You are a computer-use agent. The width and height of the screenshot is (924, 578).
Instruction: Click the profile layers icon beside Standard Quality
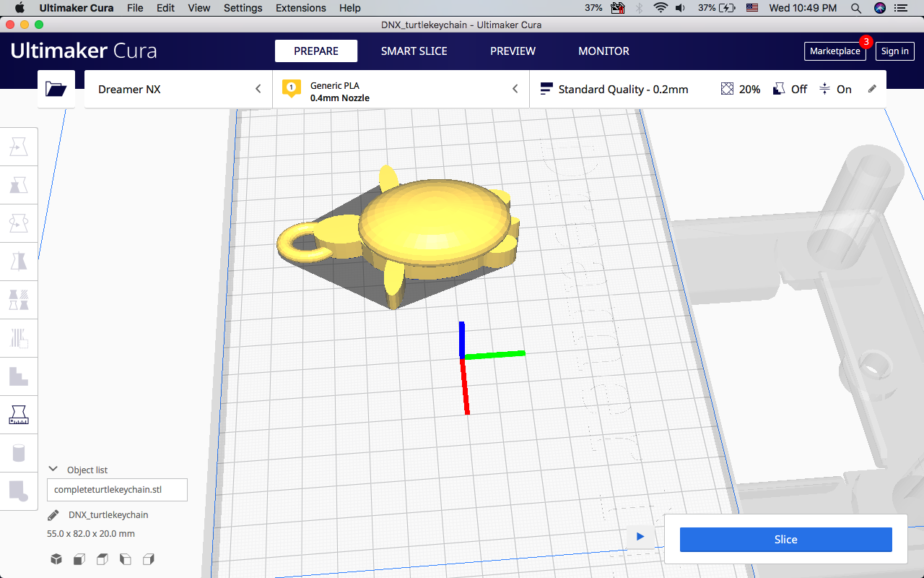click(x=546, y=89)
